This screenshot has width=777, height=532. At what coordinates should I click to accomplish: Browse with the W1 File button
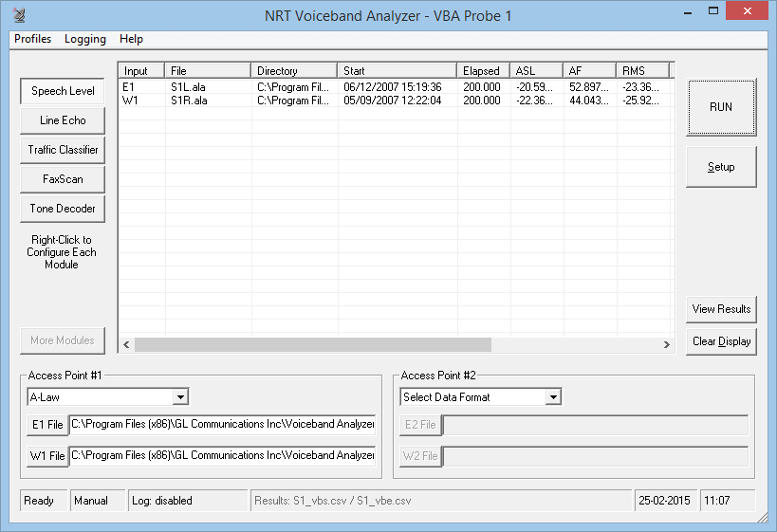tap(47, 456)
